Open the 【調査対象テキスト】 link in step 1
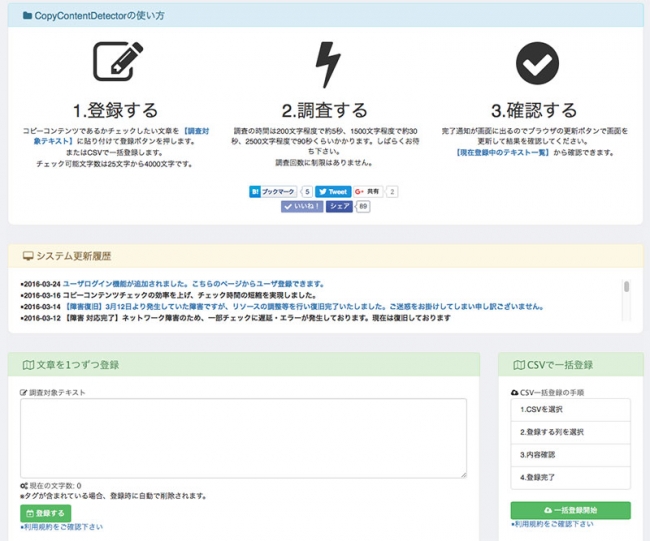 click(x=122, y=136)
